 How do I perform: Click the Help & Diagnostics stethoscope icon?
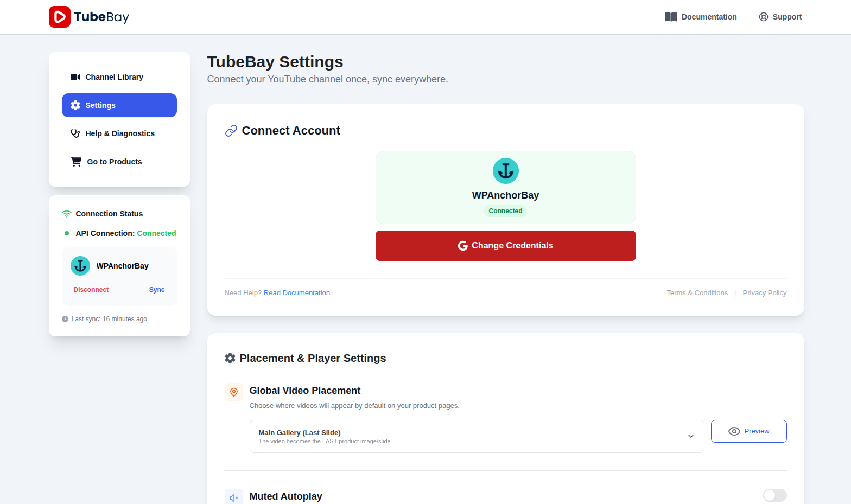click(75, 133)
